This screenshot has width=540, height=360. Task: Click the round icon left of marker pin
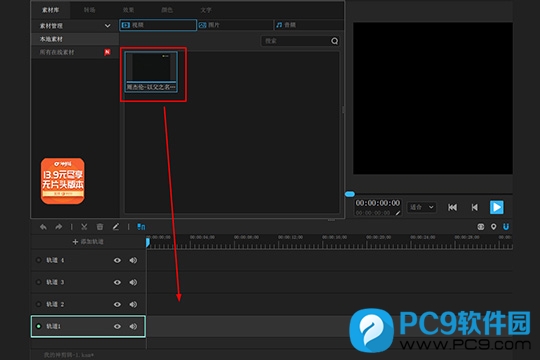click(x=481, y=227)
